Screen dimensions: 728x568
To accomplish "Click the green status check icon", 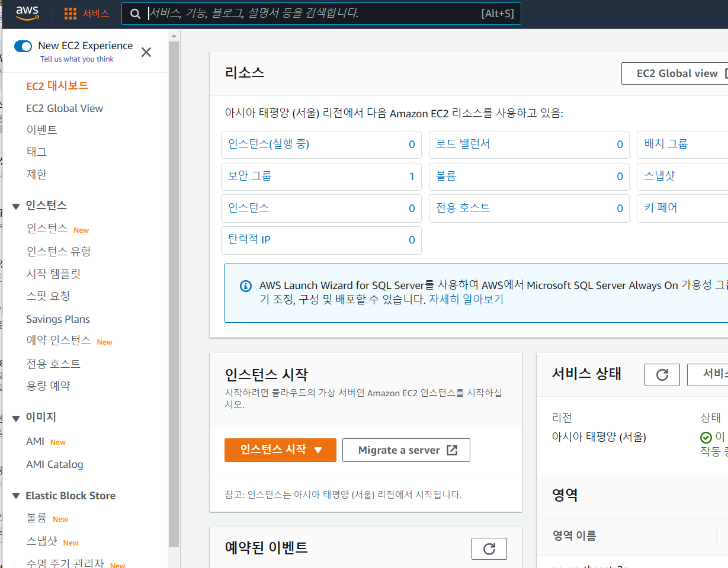I will 706,438.
